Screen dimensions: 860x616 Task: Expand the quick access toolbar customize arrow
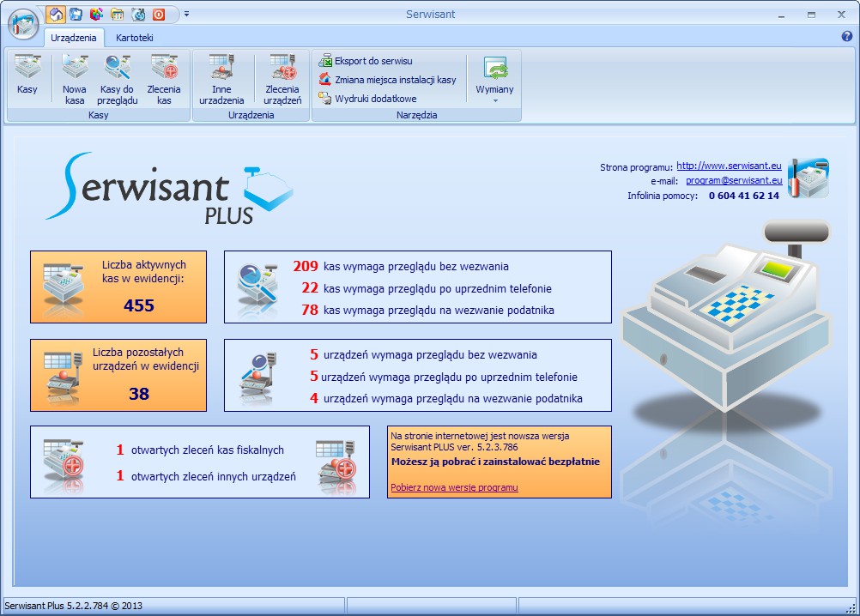[x=186, y=15]
